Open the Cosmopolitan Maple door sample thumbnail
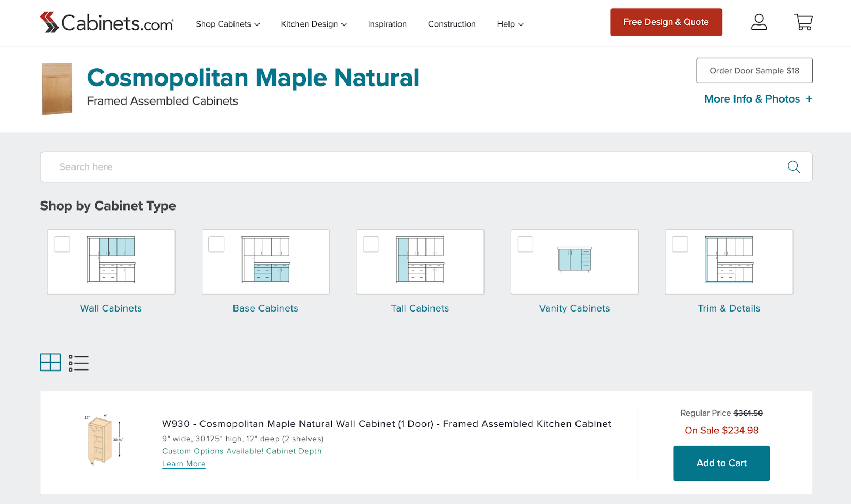Screen dimensions: 851x504 57,89
